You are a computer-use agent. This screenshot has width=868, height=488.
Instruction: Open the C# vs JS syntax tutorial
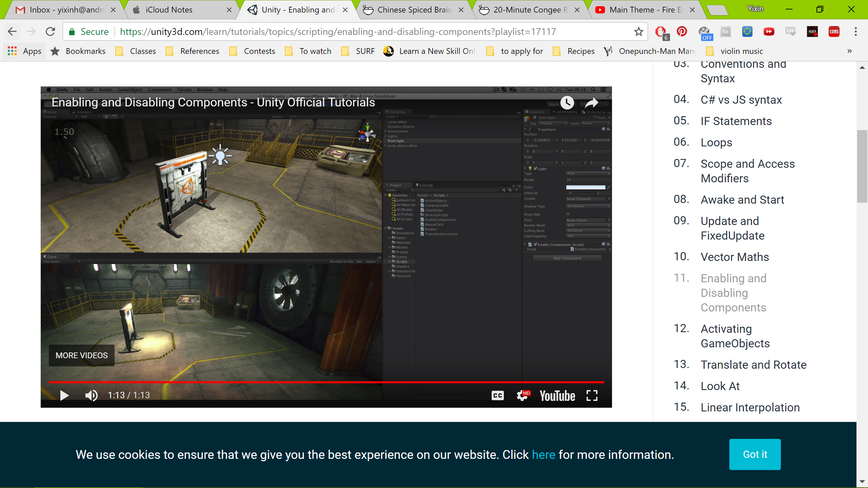click(741, 100)
